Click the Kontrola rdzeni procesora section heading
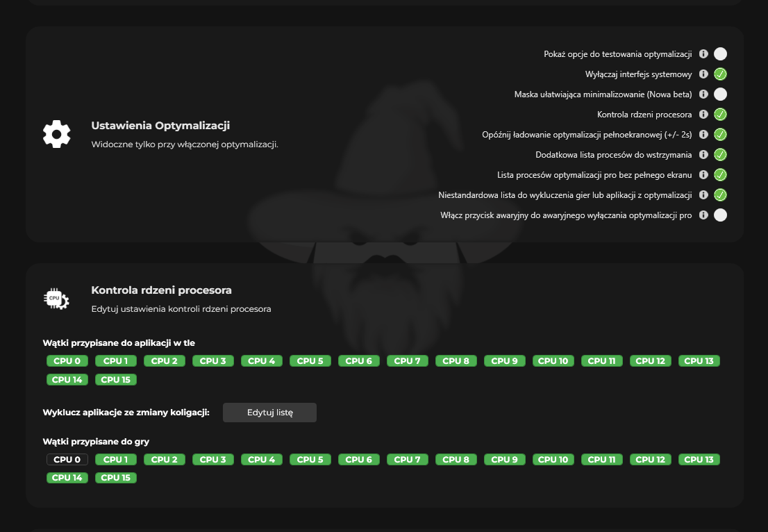The image size is (768, 532). (161, 290)
